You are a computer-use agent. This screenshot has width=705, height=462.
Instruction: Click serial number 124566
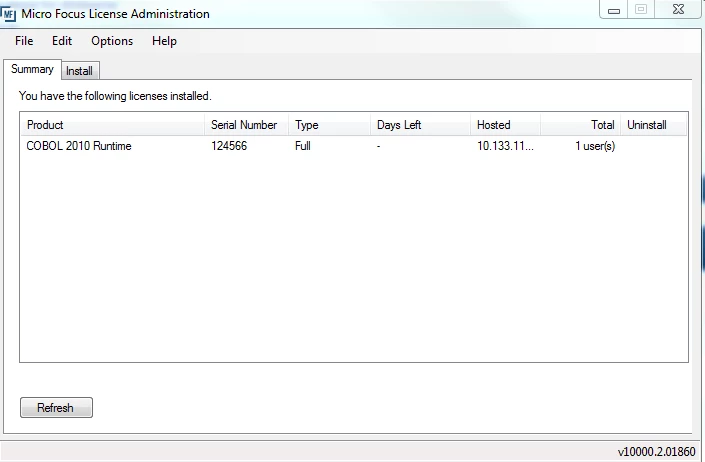click(229, 146)
